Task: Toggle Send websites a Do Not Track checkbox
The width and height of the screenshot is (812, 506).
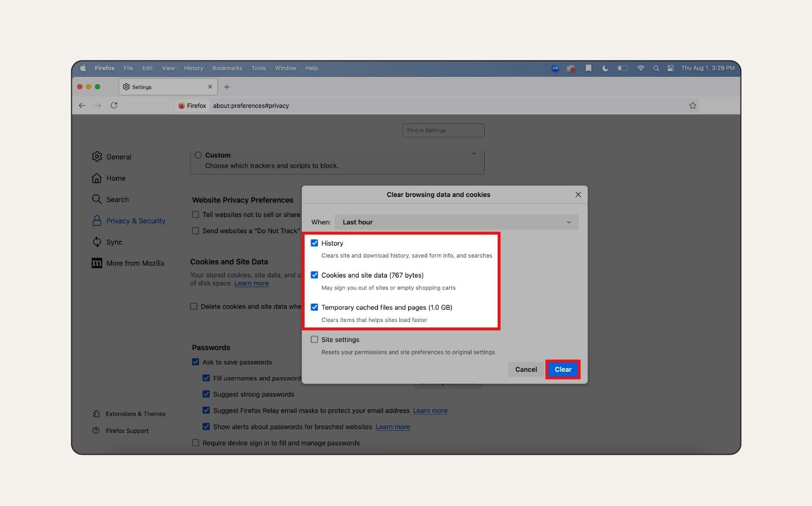Action: [x=196, y=231]
